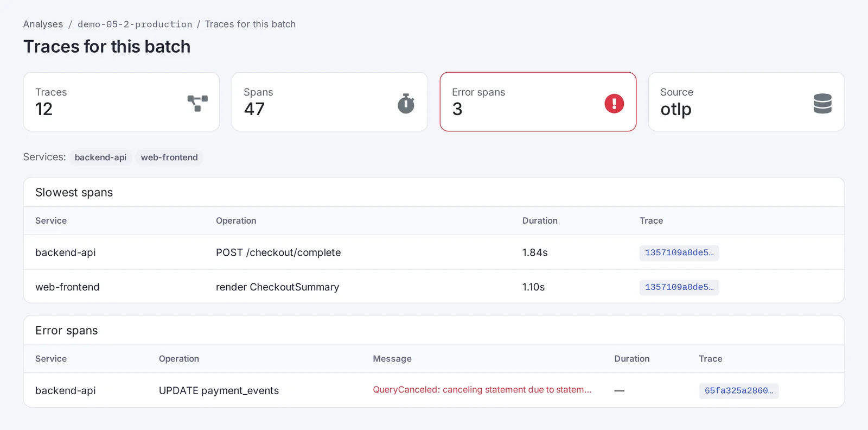The image size is (868, 430).
Task: Click Service header in Slowest spans table
Action: (x=51, y=220)
